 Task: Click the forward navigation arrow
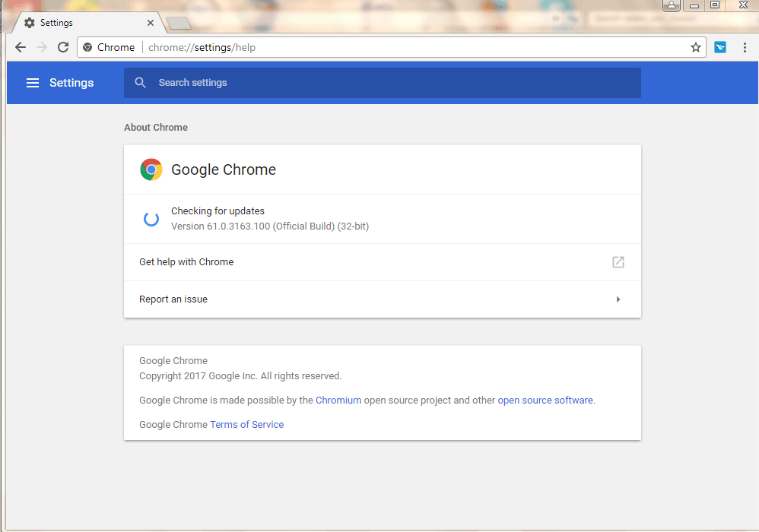click(x=42, y=47)
